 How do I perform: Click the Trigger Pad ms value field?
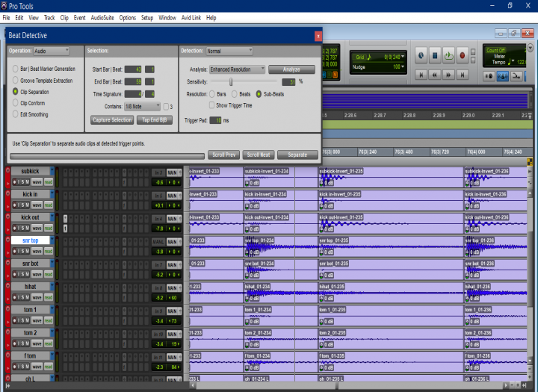point(215,120)
